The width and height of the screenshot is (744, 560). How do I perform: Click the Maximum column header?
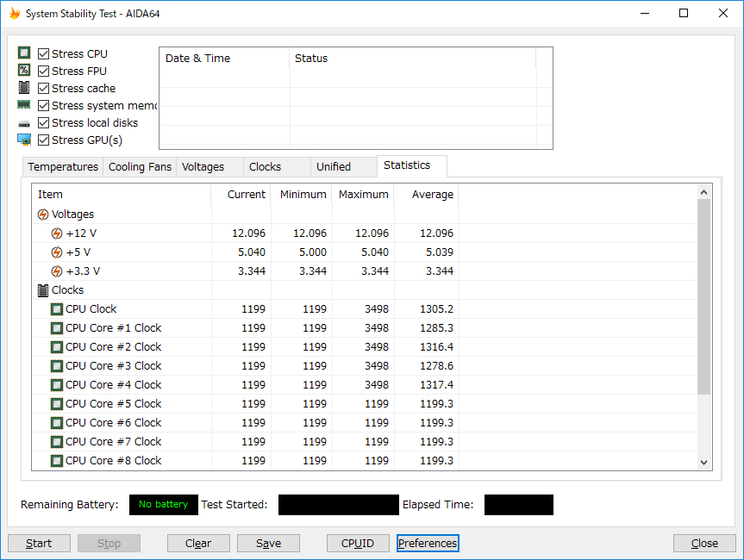coord(363,195)
